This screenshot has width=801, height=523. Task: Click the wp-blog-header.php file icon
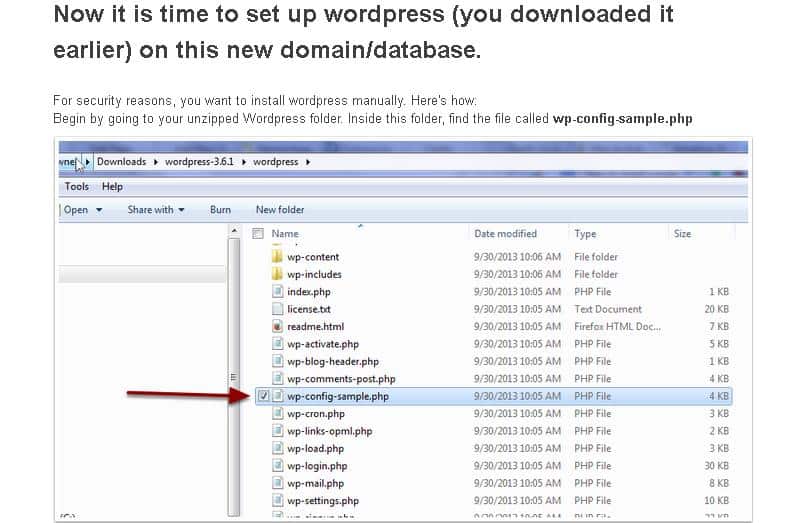click(x=277, y=361)
